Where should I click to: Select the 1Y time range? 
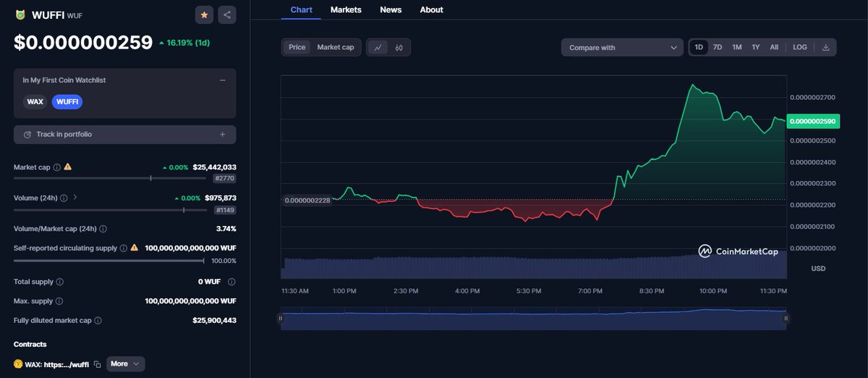(756, 47)
